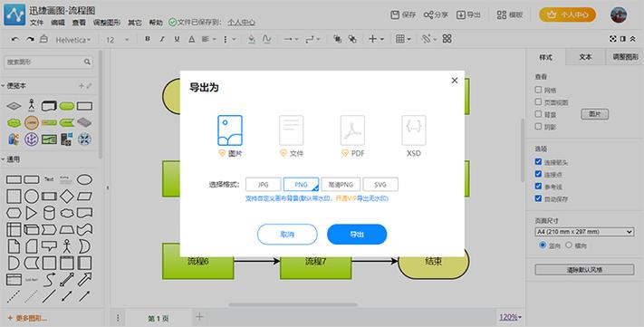
Task: Click the fullscreen icon at toolbar right
Action: (x=613, y=39)
